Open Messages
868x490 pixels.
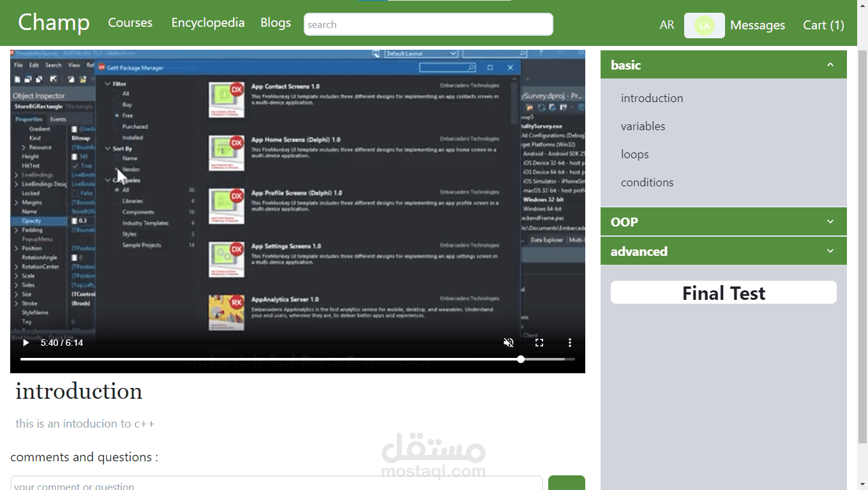(758, 25)
